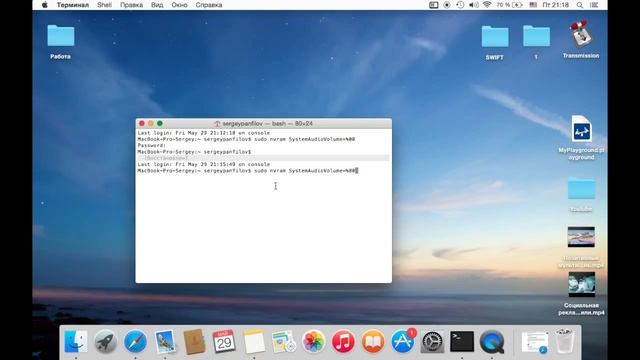Open the brown Contacts book in Dock
The height and width of the screenshot is (360, 640).
(194, 341)
